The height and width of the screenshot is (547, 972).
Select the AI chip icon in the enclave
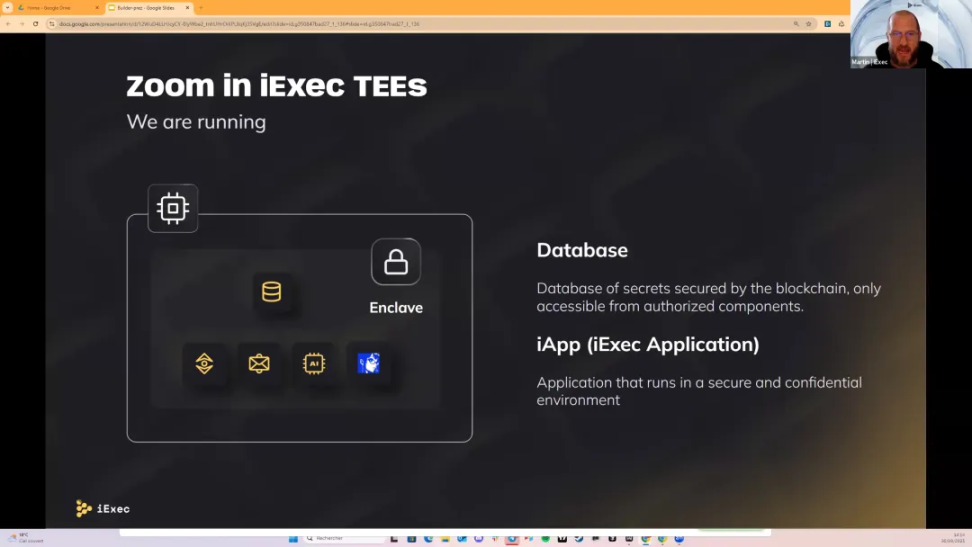(314, 364)
